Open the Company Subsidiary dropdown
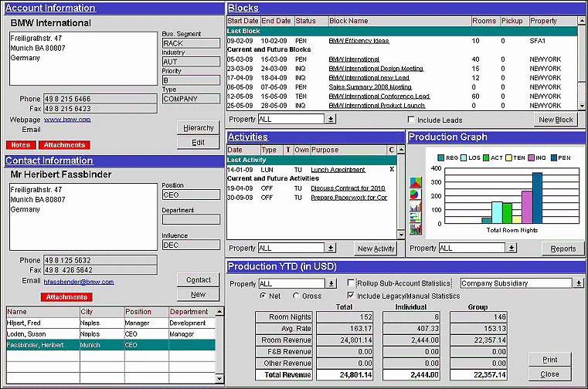 579,283
